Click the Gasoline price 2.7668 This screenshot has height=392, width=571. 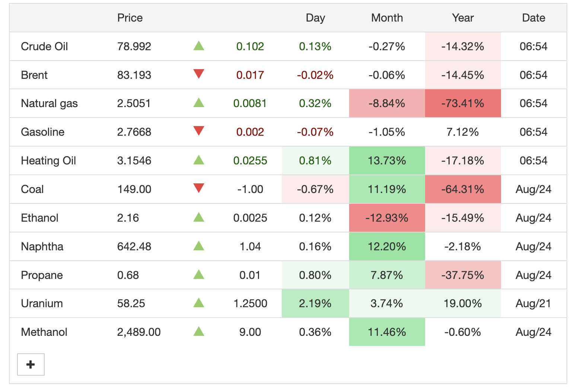coord(134,132)
